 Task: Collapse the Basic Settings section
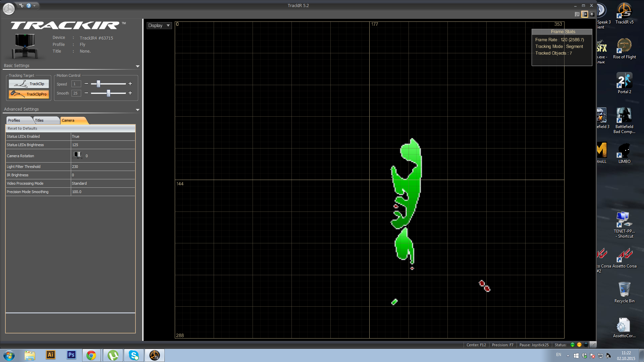tap(138, 66)
